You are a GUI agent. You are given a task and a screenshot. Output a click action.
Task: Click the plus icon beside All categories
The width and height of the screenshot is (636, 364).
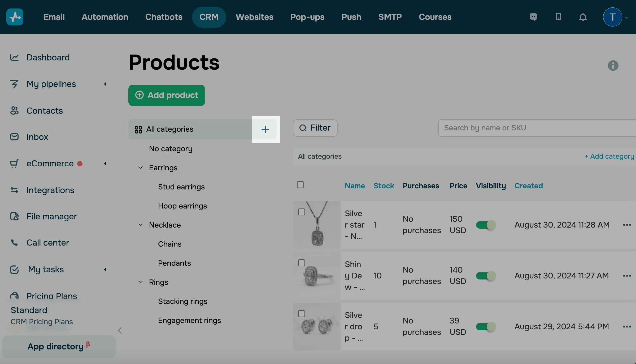tap(265, 129)
